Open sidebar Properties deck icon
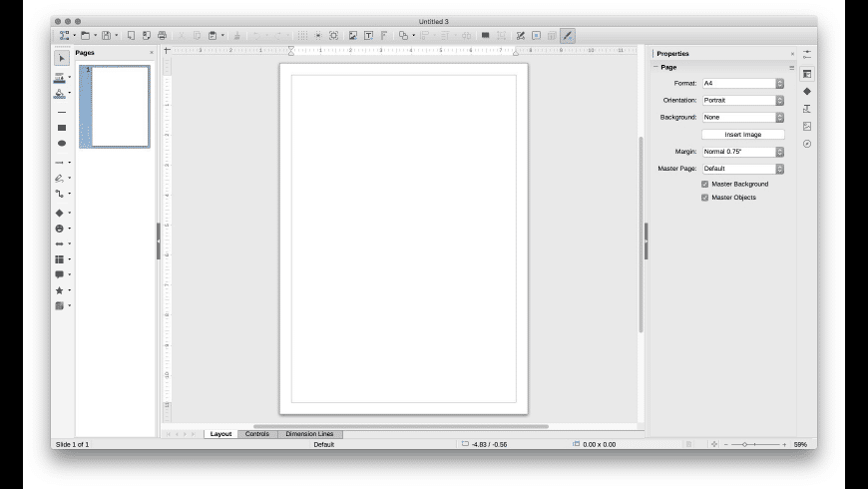This screenshot has width=868, height=489. click(x=807, y=74)
